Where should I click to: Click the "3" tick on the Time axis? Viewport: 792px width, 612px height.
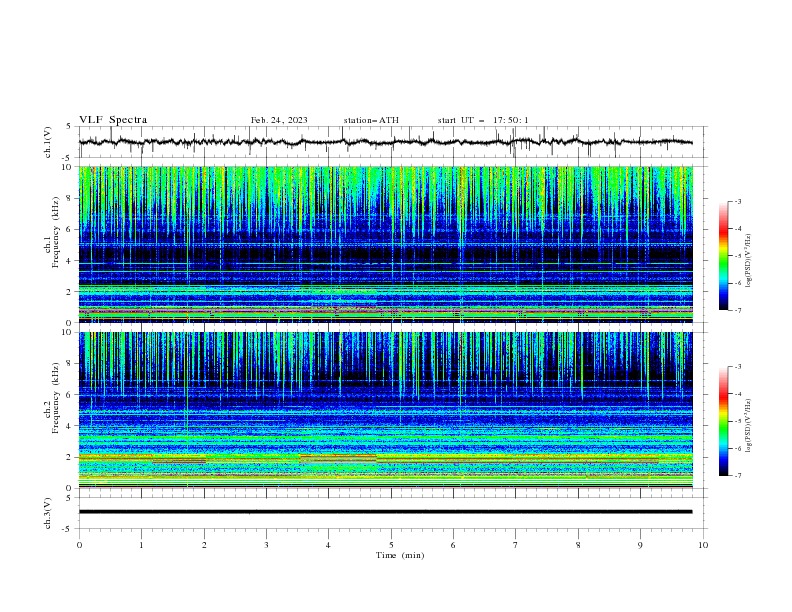pyautogui.click(x=266, y=545)
